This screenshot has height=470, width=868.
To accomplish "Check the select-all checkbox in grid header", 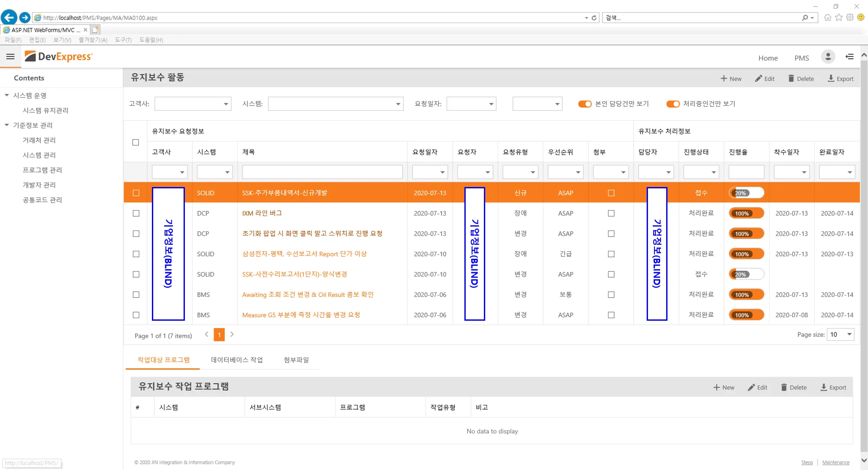I will point(135,142).
